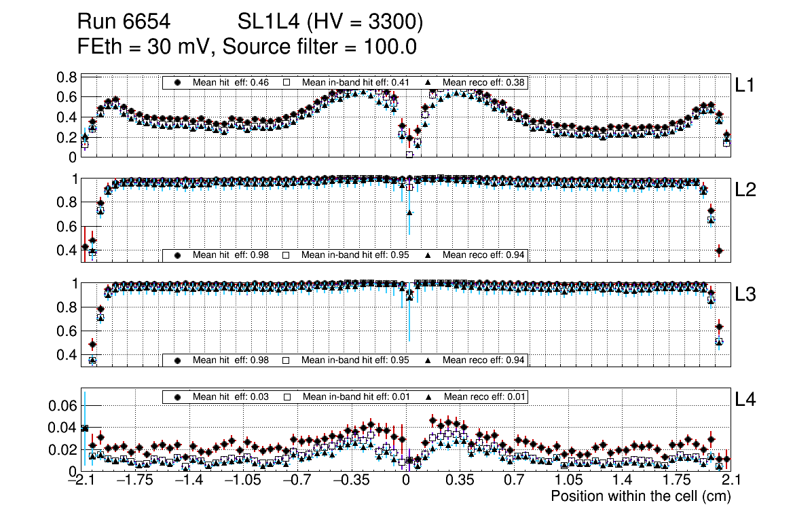Click the 'Run 6654' title text

pyautogui.click(x=123, y=22)
